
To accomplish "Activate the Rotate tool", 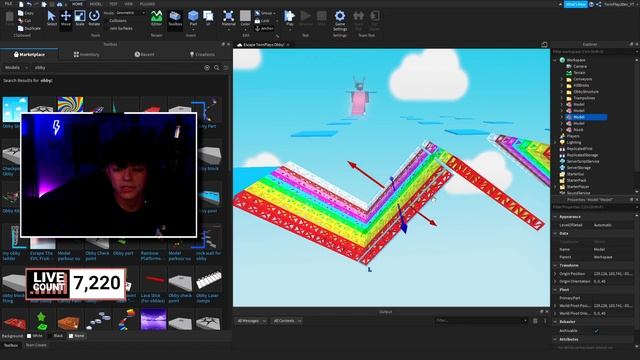I will coord(94,18).
